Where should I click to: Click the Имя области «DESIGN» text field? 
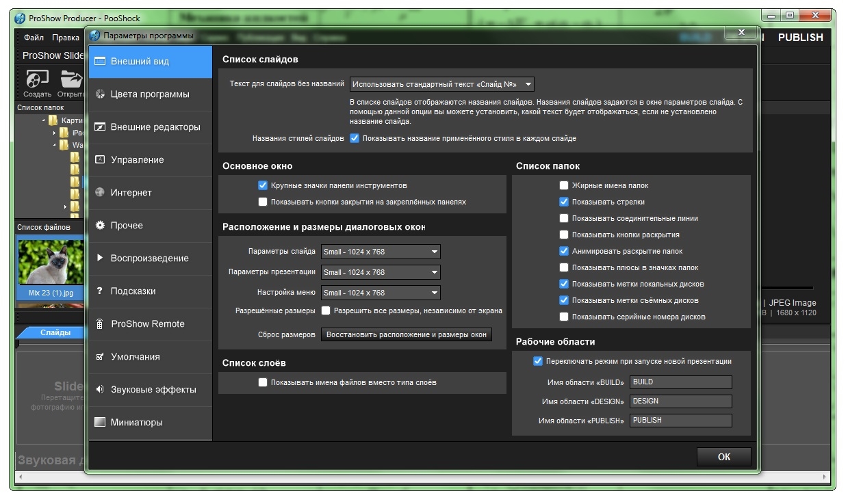click(680, 401)
